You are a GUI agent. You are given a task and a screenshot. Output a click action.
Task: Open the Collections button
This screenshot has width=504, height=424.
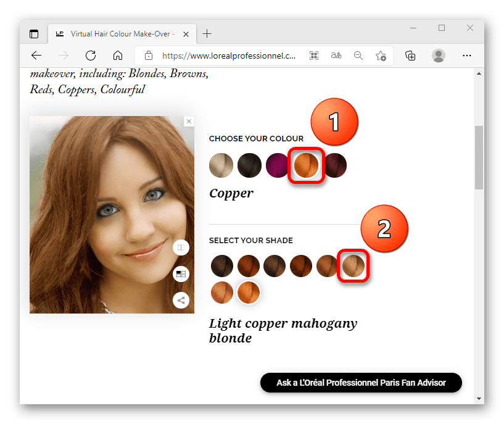410,56
